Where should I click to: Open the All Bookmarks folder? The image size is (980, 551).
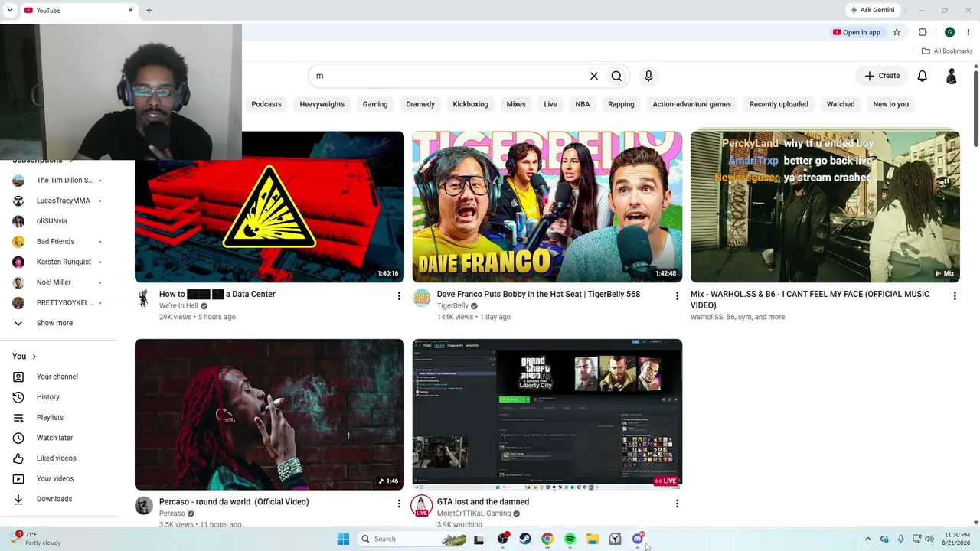point(947,51)
